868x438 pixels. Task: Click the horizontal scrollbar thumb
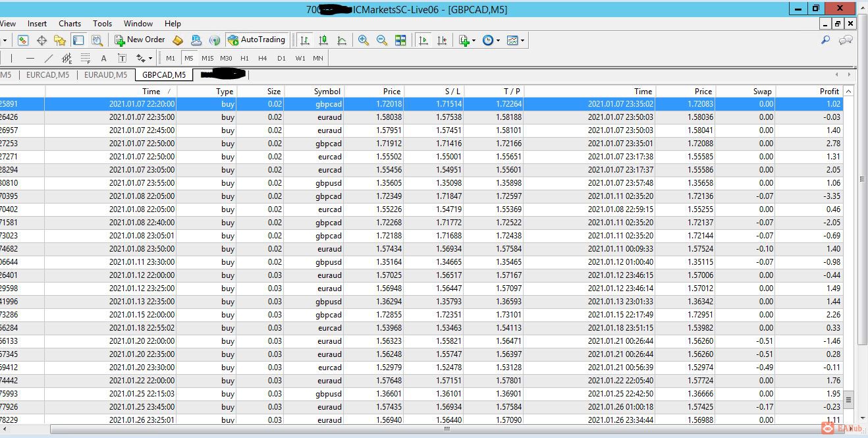(x=447, y=429)
